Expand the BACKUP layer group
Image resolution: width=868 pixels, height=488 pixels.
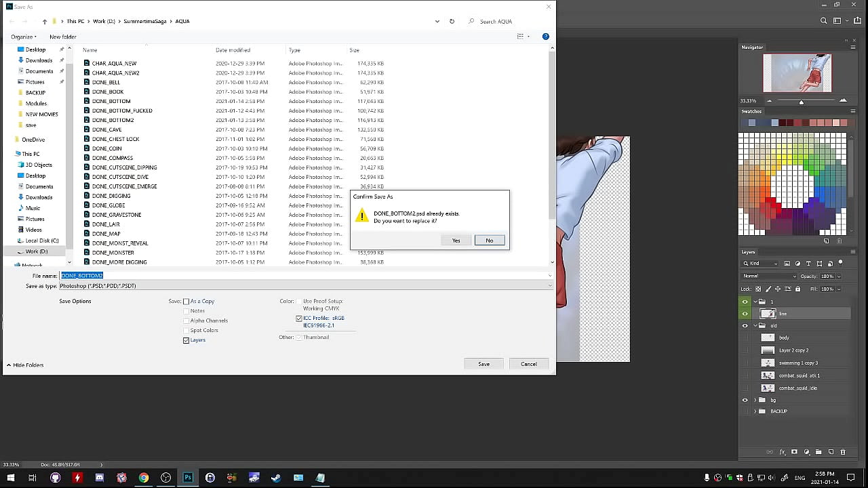(755, 411)
